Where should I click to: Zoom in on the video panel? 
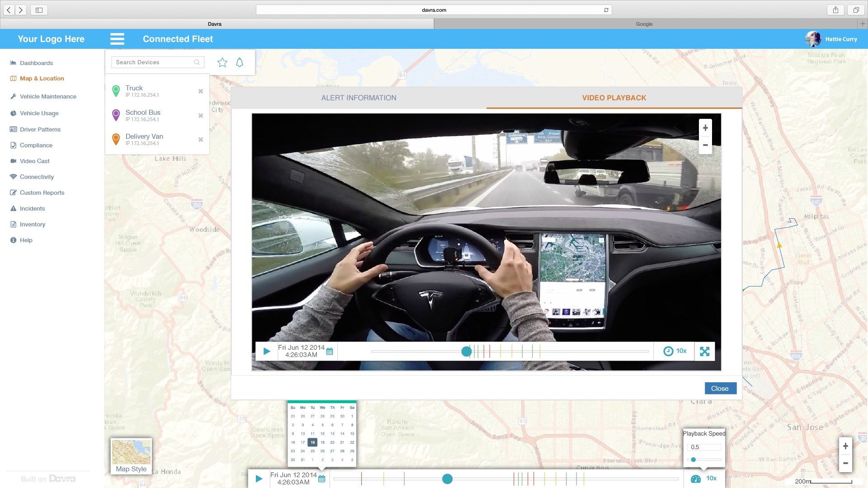click(x=705, y=128)
